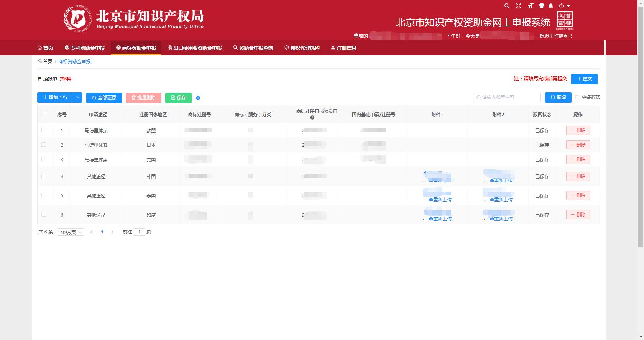
Task: Click 全部还原 button
Action: click(104, 98)
